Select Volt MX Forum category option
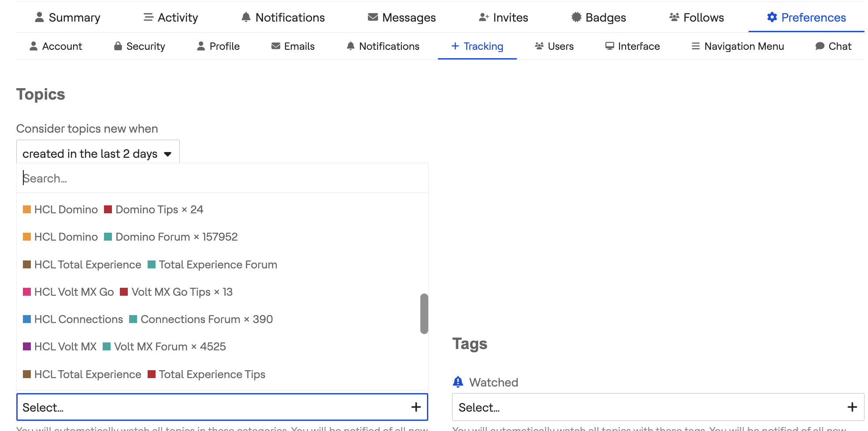This screenshot has height=431, width=868. (223, 346)
